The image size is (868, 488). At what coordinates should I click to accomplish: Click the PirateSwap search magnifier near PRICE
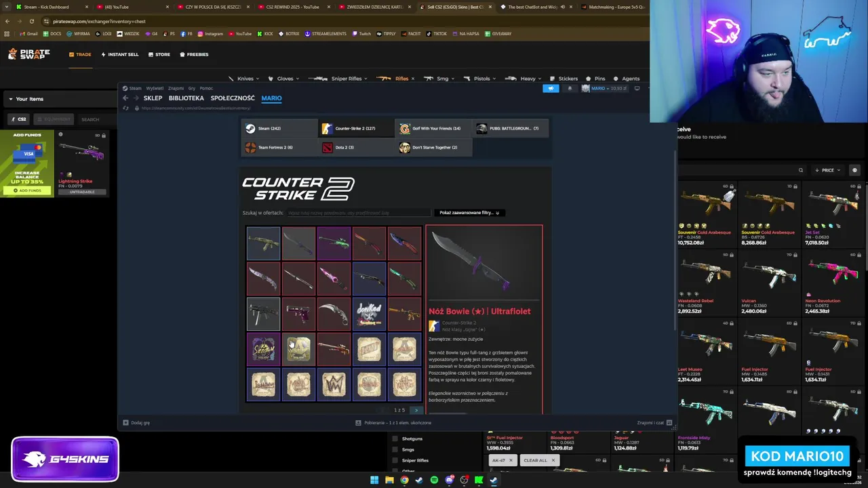tap(801, 170)
